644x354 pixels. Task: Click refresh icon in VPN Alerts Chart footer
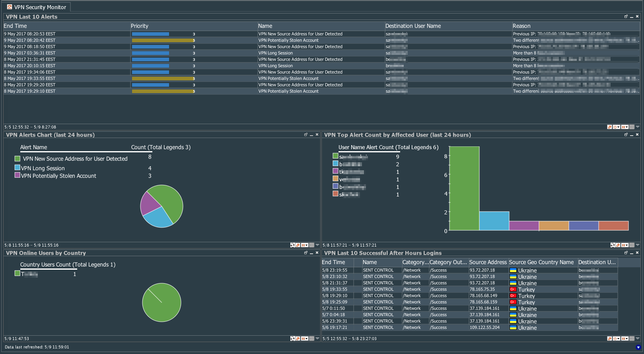293,245
